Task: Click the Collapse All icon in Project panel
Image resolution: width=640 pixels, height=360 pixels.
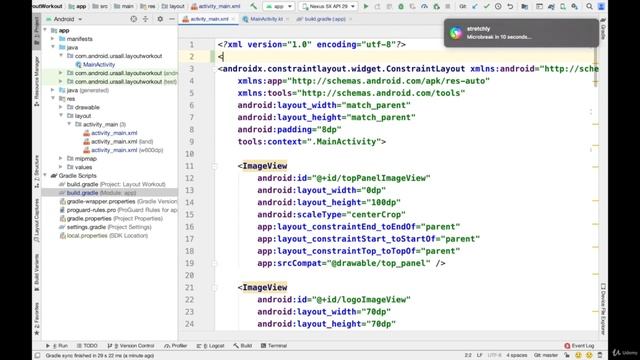Action: point(145,19)
